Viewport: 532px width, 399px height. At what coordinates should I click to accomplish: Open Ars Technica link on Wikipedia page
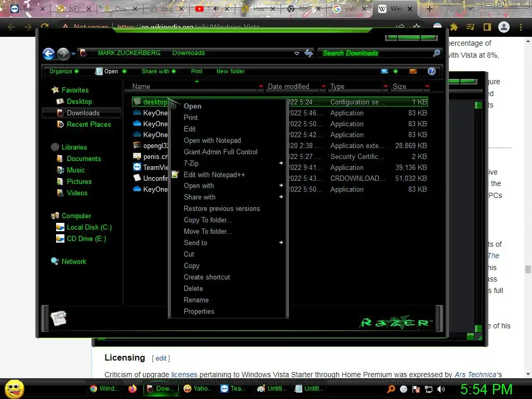475,375
